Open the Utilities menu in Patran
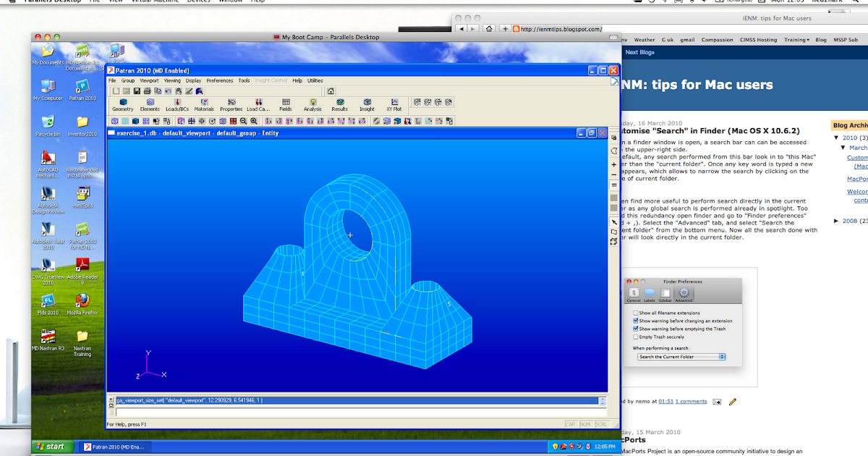Viewport: 868px width, 456px height. [x=315, y=80]
